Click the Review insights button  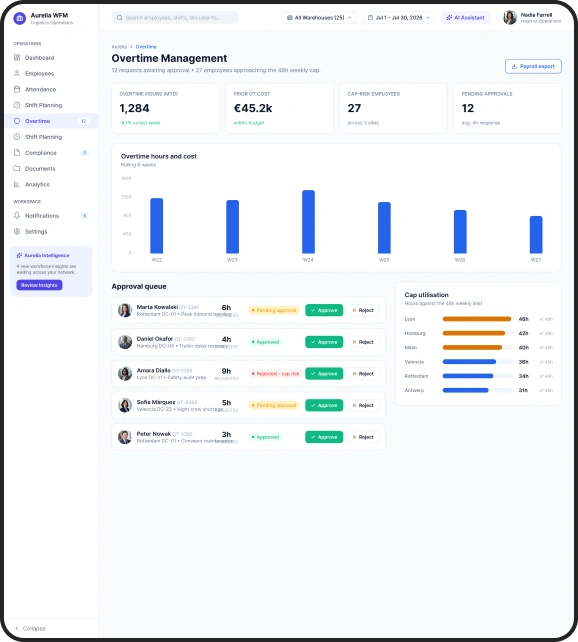pyautogui.click(x=39, y=285)
